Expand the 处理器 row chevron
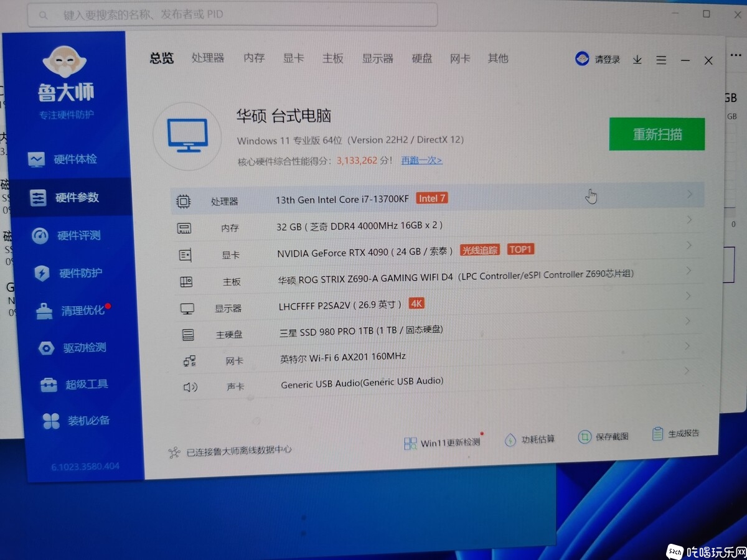The height and width of the screenshot is (560, 747). tap(689, 194)
